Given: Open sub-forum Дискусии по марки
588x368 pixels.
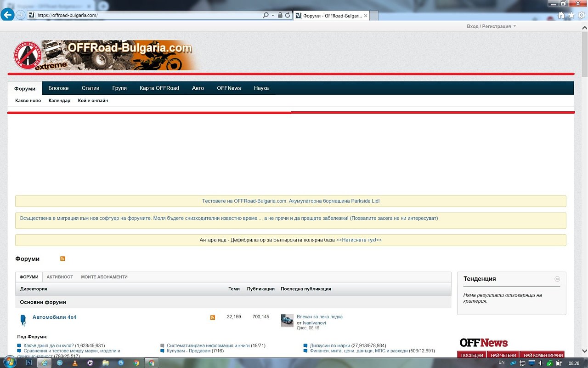Looking at the screenshot, I should point(330,345).
